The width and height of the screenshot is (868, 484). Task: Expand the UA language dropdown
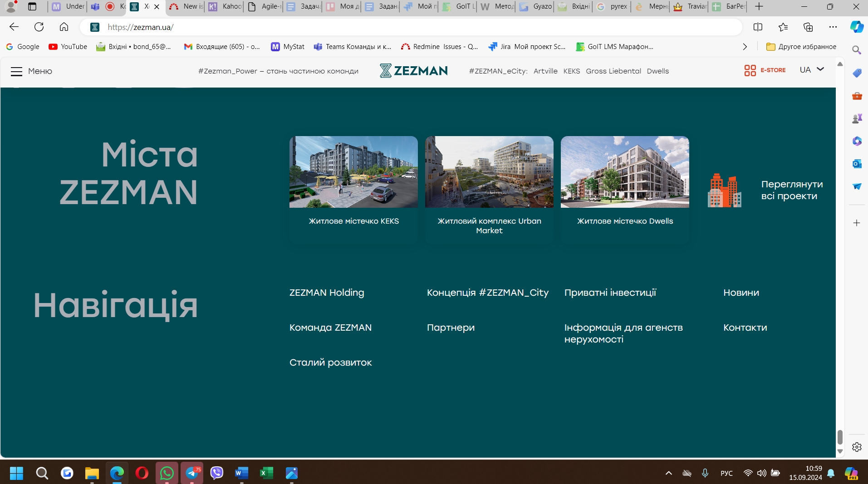pos(812,70)
